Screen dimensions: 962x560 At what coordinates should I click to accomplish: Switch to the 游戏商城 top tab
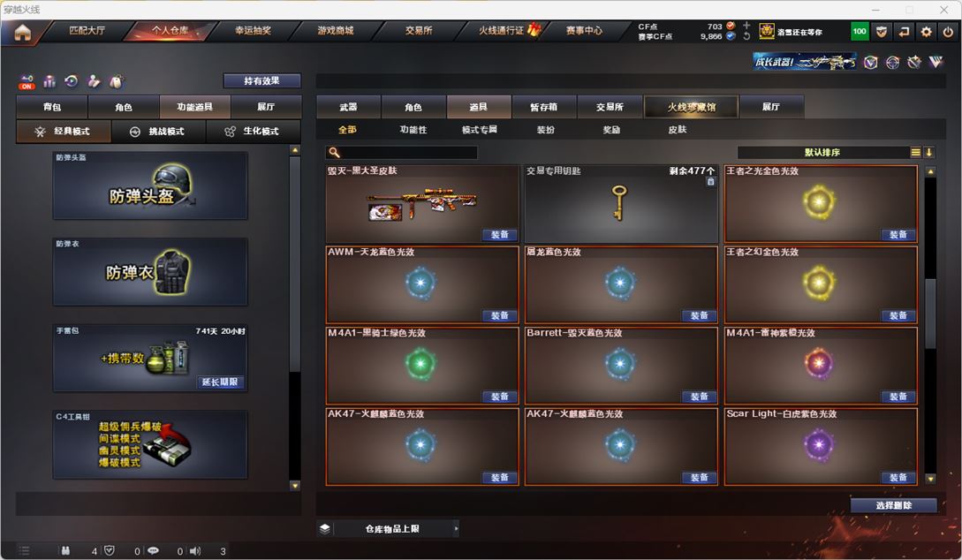(335, 31)
